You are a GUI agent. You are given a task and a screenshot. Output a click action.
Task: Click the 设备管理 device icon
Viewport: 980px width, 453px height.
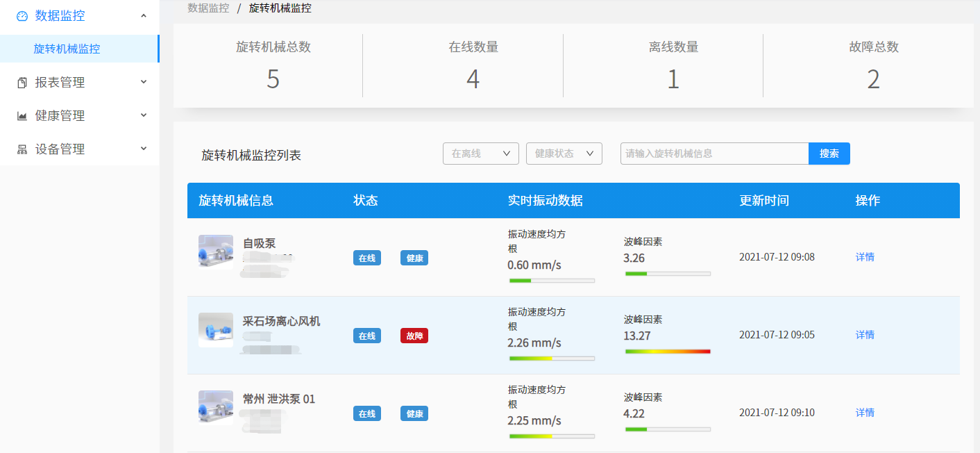pyautogui.click(x=22, y=149)
